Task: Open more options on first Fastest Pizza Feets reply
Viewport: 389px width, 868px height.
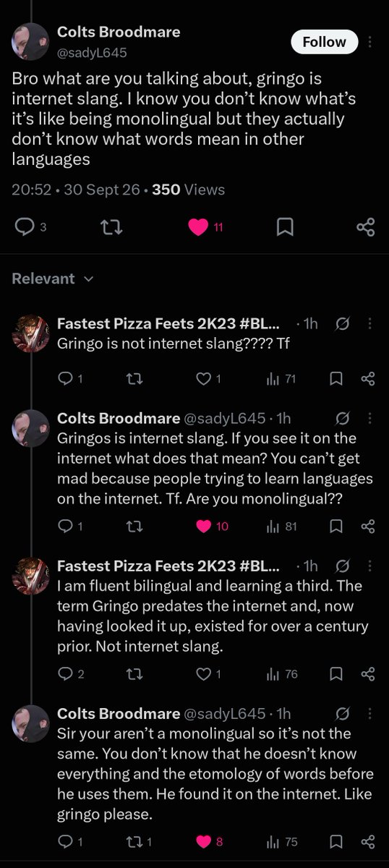Action: click(x=370, y=324)
